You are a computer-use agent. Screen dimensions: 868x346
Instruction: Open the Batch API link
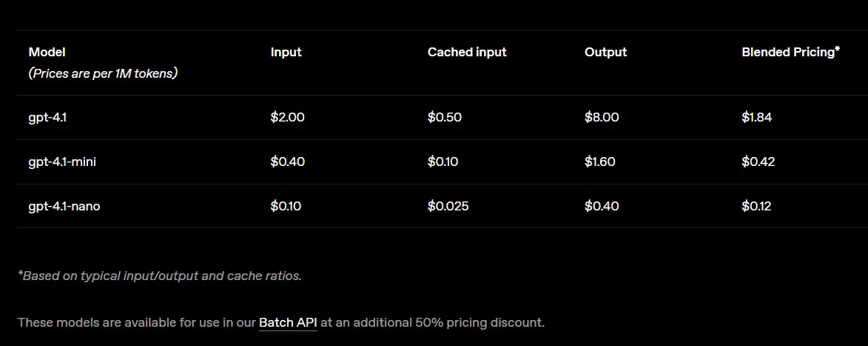(x=287, y=322)
